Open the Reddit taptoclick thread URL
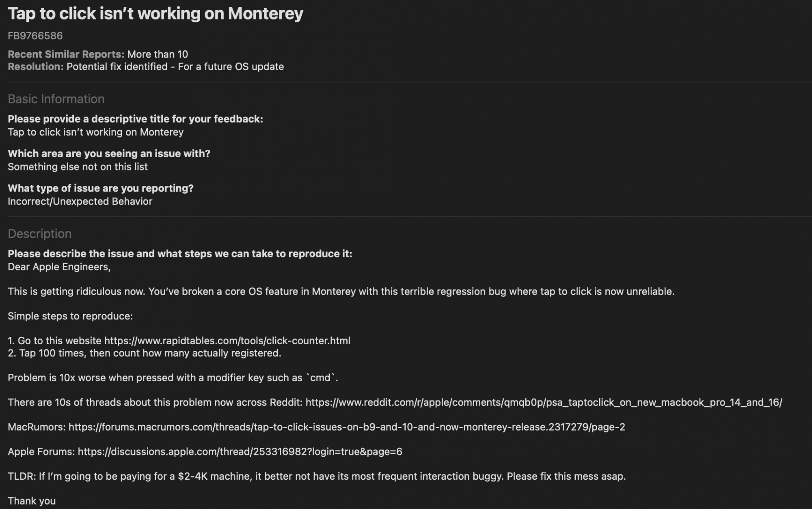 pyautogui.click(x=544, y=402)
